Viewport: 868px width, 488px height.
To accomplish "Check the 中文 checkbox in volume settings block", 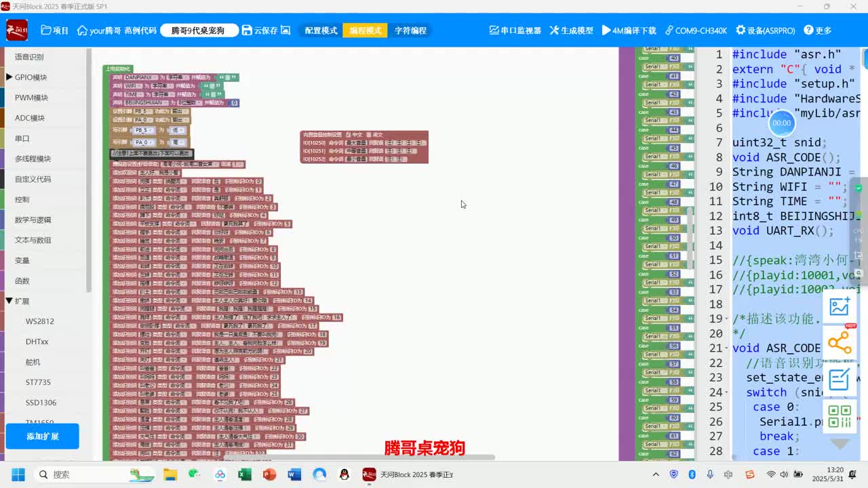I will pos(349,135).
